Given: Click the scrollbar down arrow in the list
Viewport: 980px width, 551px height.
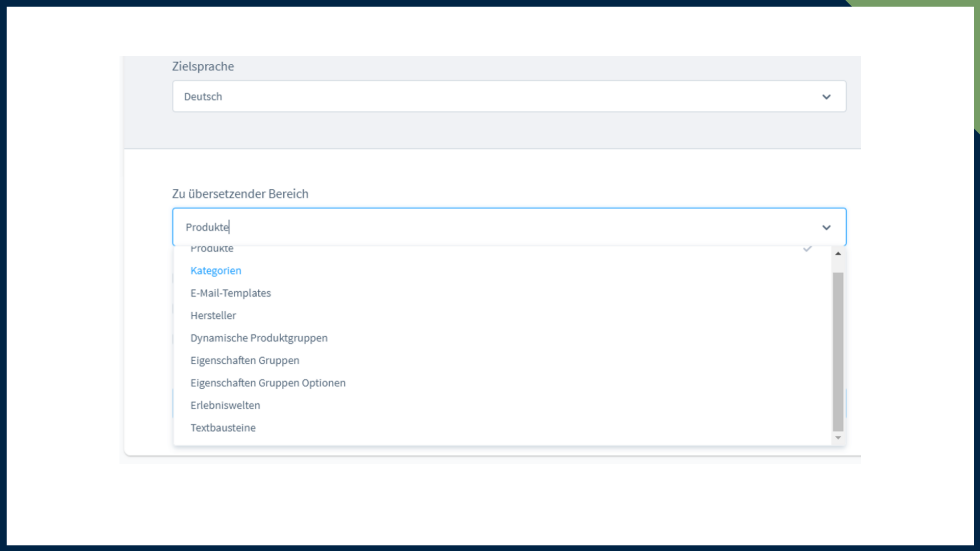Looking at the screenshot, I should (838, 438).
